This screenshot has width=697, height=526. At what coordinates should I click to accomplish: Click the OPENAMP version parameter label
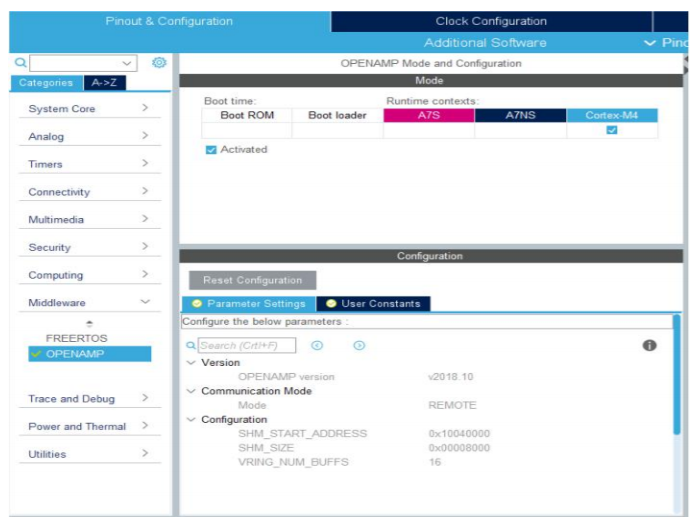tap(286, 377)
